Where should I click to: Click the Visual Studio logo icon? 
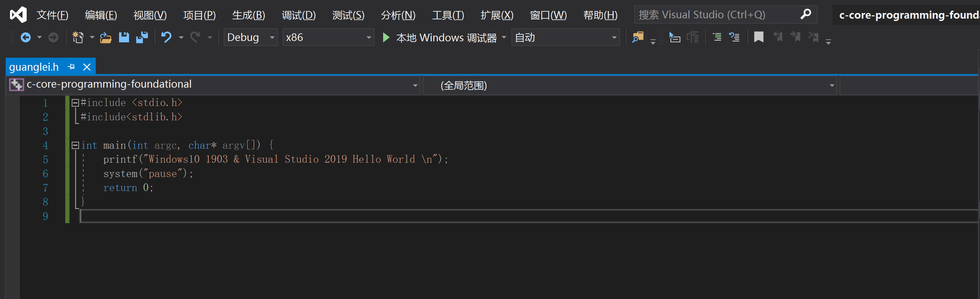[x=18, y=15]
